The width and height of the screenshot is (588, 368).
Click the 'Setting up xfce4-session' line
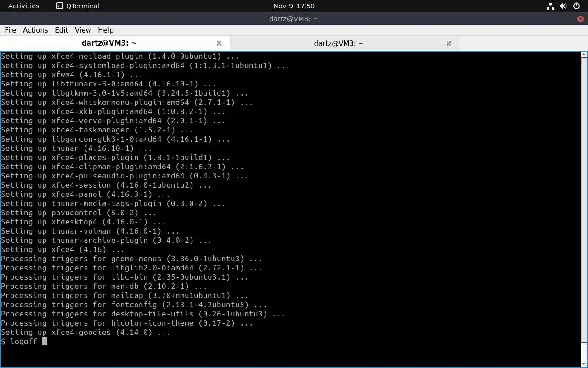[106, 185]
